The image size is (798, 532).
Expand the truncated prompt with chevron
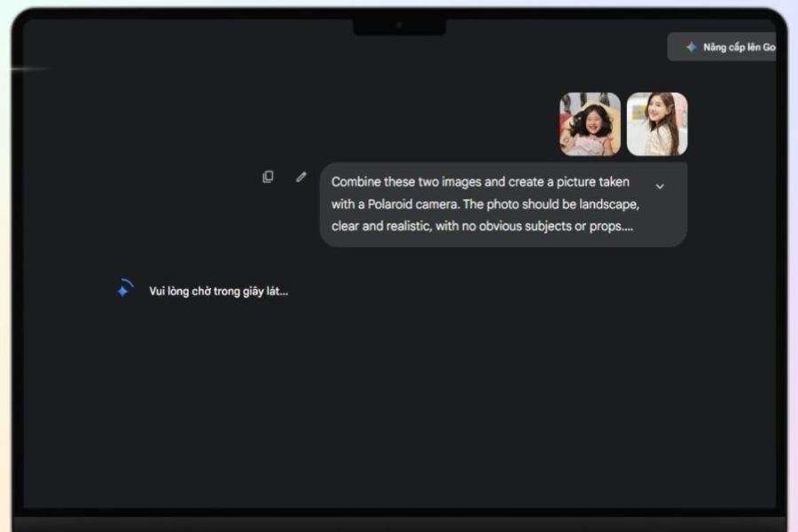[x=660, y=186]
